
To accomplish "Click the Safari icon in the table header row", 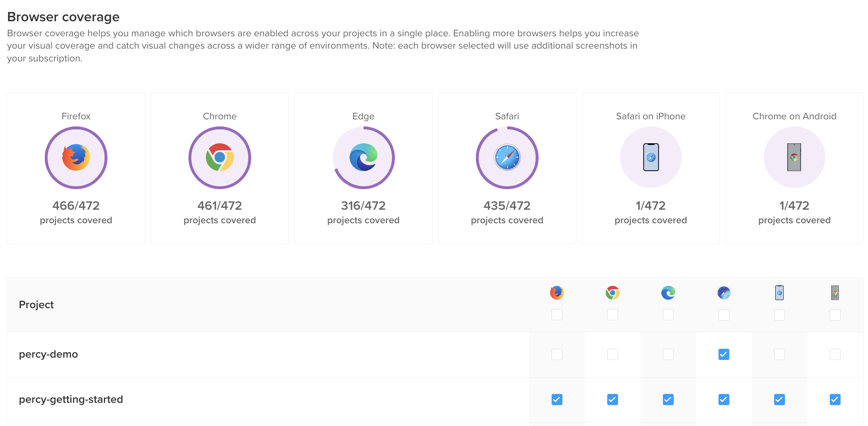I will tap(724, 293).
